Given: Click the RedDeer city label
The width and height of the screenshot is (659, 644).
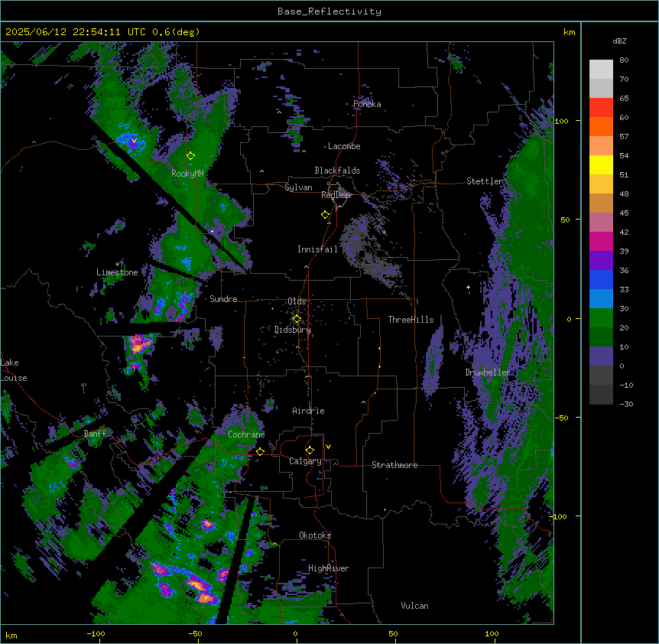Looking at the screenshot, I should (336, 194).
